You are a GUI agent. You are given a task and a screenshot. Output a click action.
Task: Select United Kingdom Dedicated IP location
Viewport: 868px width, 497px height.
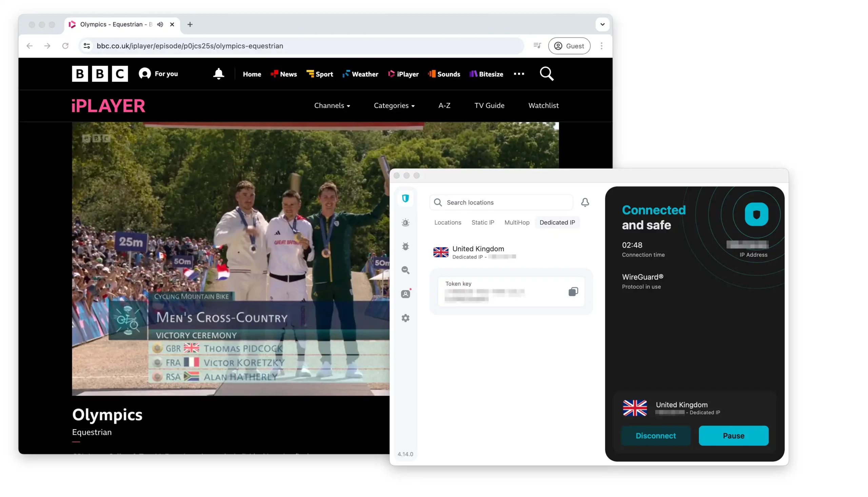pyautogui.click(x=511, y=252)
